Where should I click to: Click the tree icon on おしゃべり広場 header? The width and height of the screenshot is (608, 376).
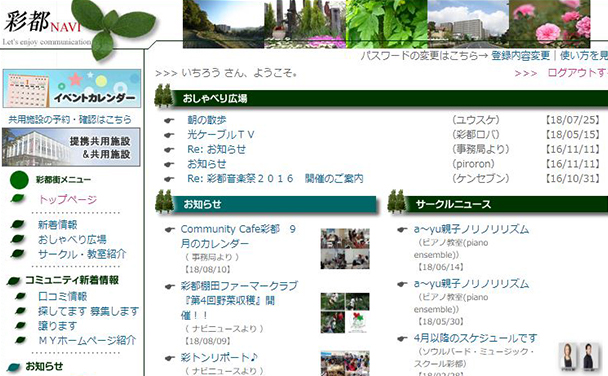click(163, 96)
